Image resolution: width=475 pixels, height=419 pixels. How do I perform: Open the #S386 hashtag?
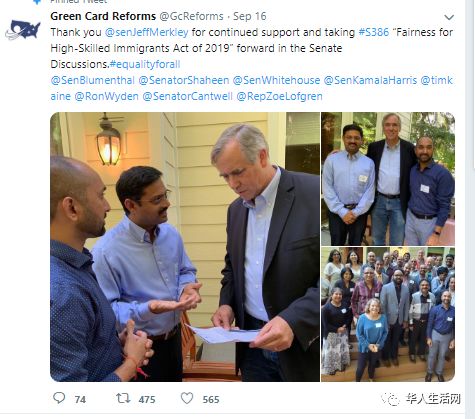point(373,32)
